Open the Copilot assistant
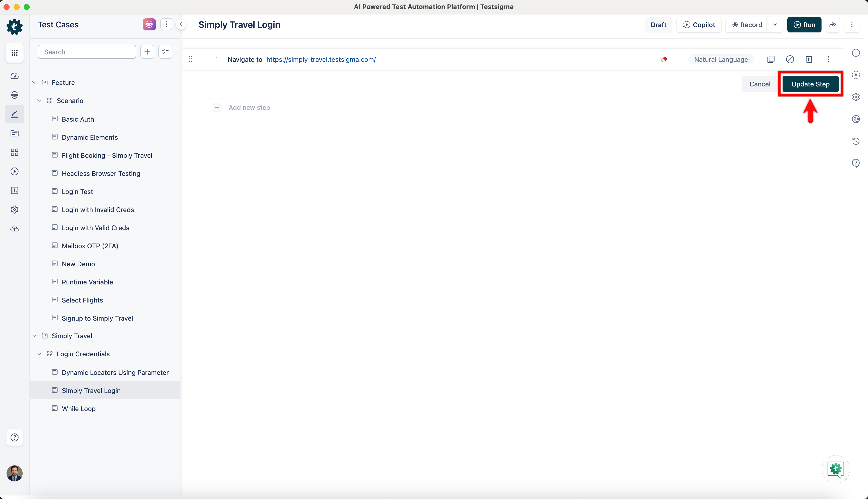Viewport: 868px width, 499px height. click(x=699, y=25)
